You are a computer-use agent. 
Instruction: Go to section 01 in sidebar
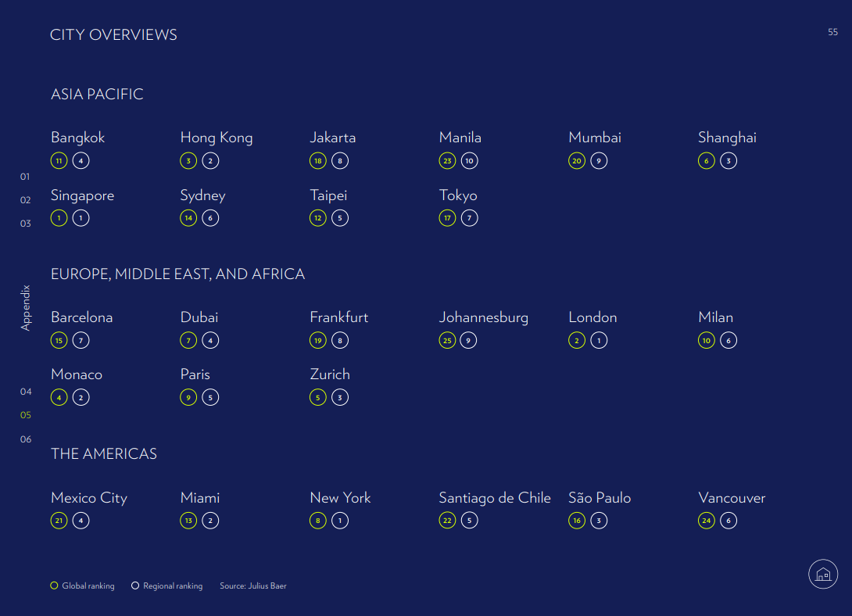coord(26,177)
